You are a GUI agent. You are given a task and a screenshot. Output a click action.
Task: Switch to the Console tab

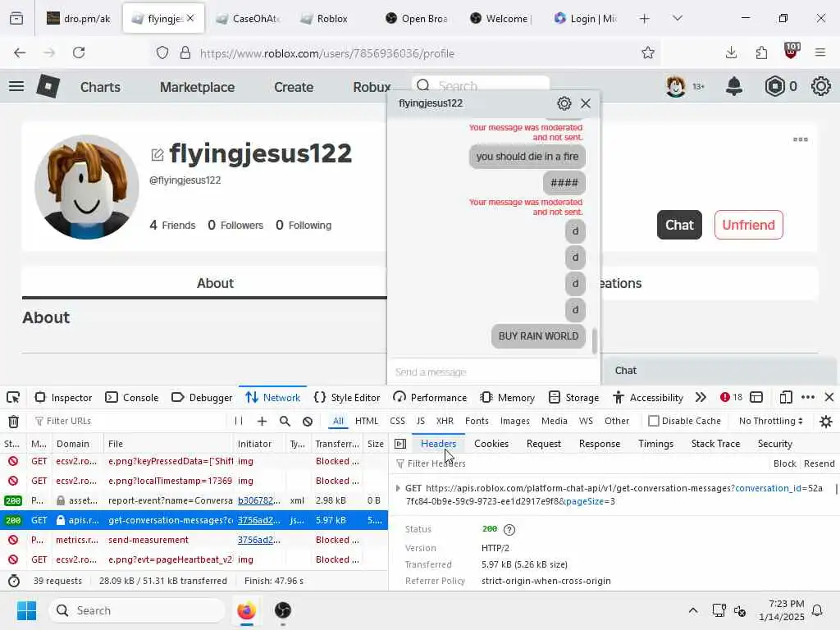[132, 398]
